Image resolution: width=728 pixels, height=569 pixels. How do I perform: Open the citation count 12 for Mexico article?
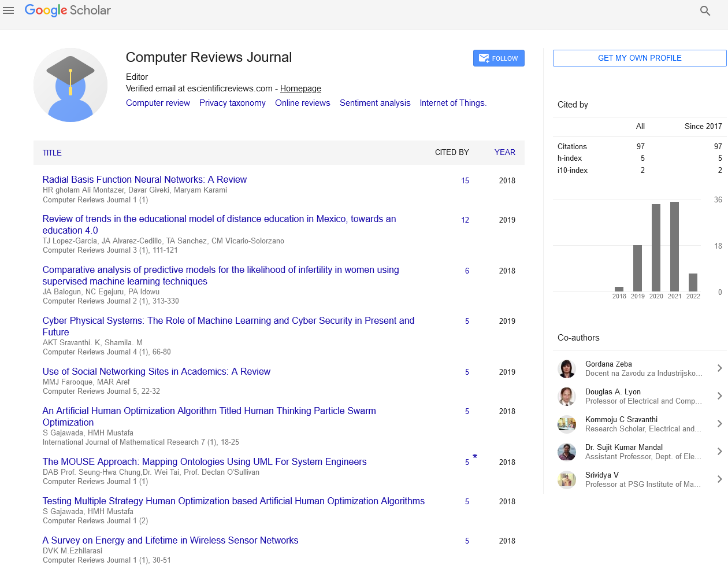tap(465, 220)
